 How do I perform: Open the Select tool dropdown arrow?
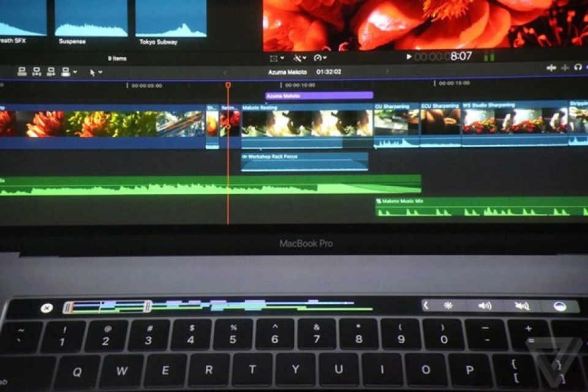(100, 72)
